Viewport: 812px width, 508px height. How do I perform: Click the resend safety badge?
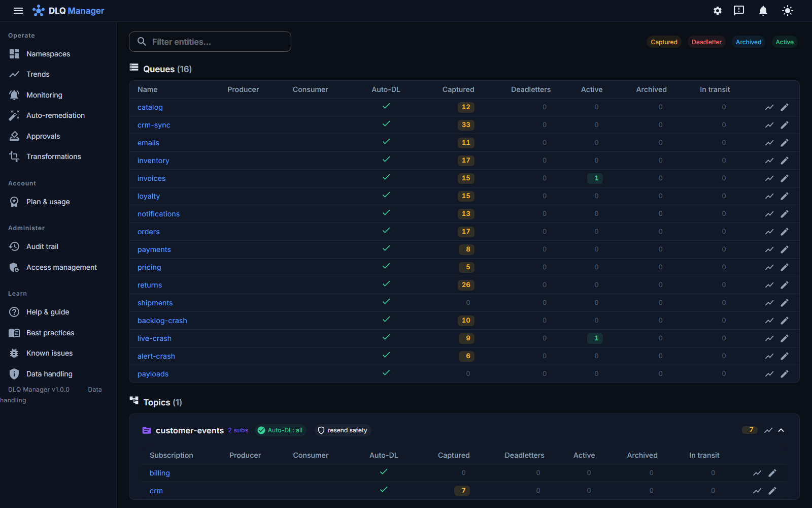point(343,430)
